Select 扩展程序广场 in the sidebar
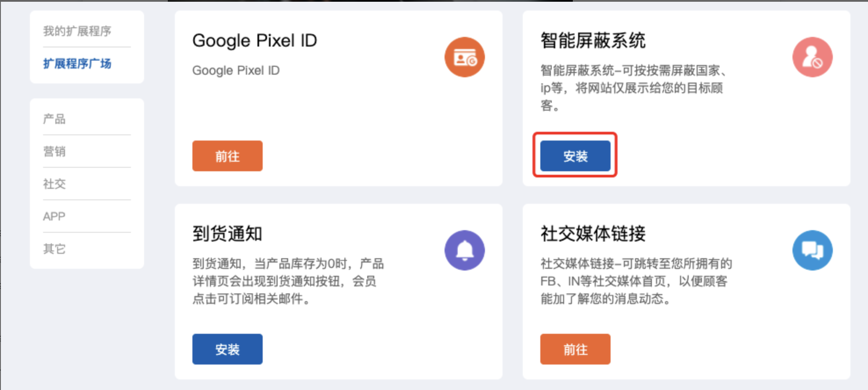This screenshot has width=868, height=390. 77,64
